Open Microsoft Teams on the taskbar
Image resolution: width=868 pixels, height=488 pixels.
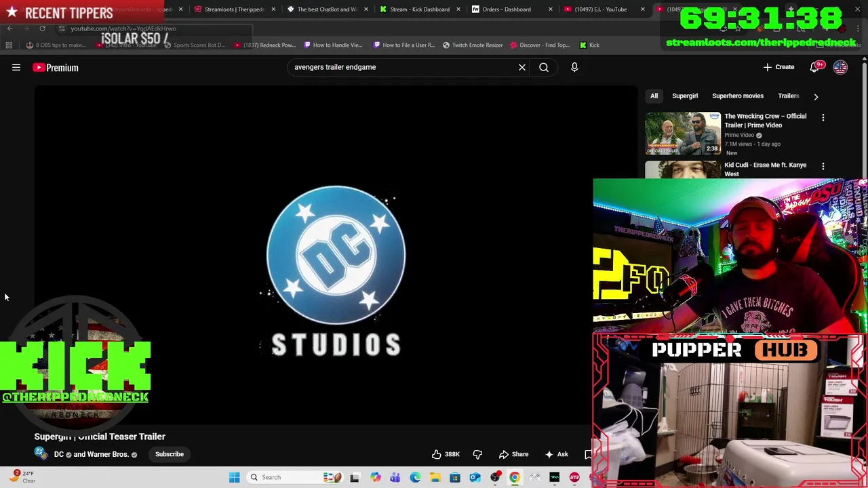pyautogui.click(x=395, y=477)
